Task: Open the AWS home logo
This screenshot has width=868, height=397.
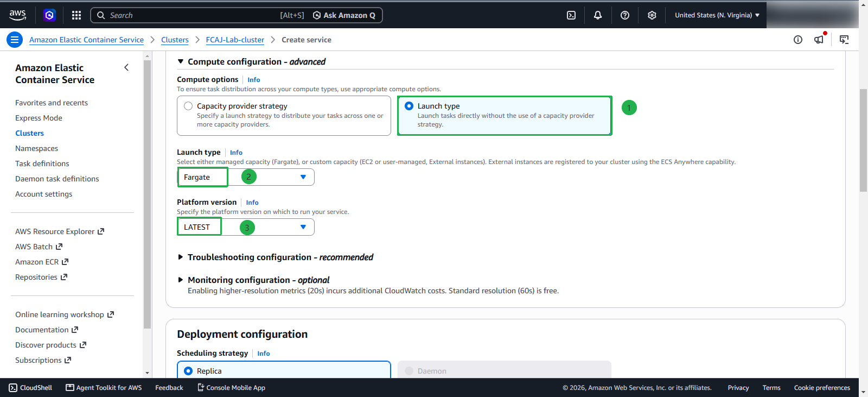Action: click(17, 15)
